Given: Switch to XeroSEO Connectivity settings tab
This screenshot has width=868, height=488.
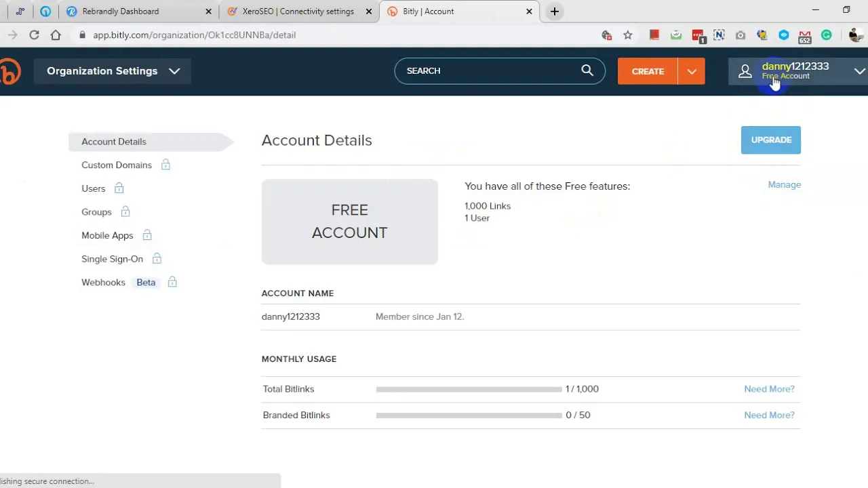Looking at the screenshot, I should 299,12.
